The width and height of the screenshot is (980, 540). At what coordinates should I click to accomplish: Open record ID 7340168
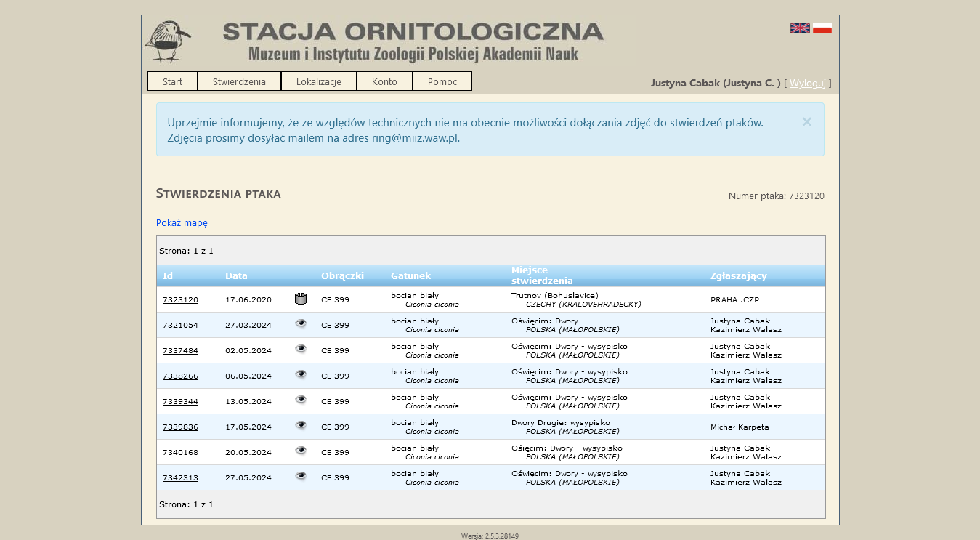tap(180, 452)
